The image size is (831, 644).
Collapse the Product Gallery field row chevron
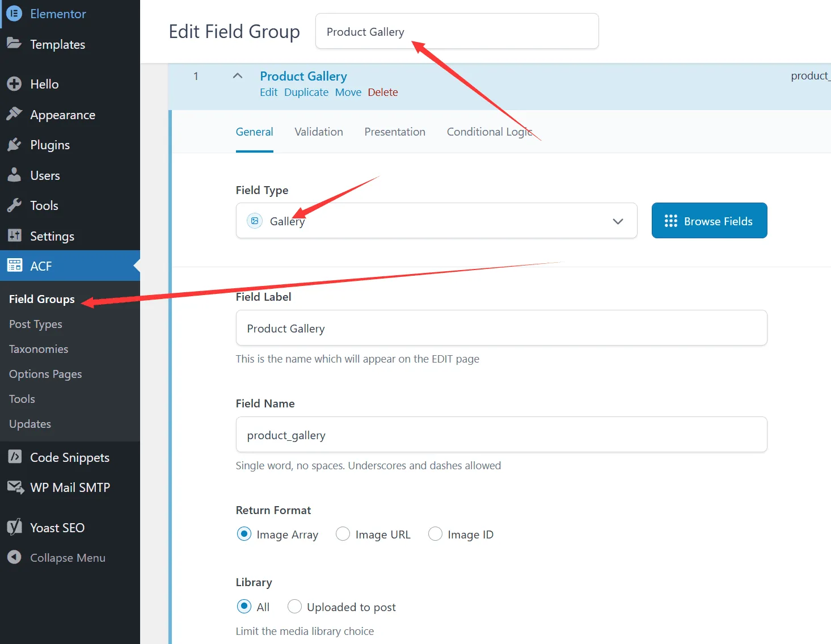238,76
